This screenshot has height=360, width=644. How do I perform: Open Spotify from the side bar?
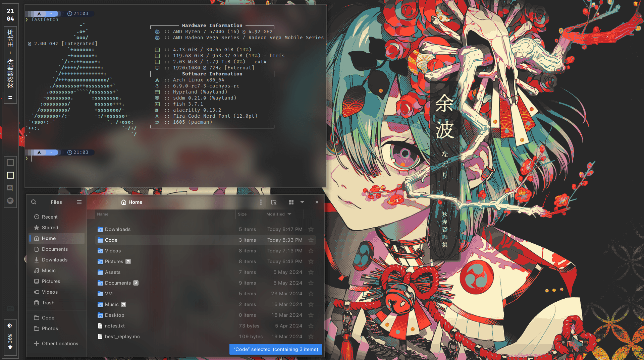point(10,201)
